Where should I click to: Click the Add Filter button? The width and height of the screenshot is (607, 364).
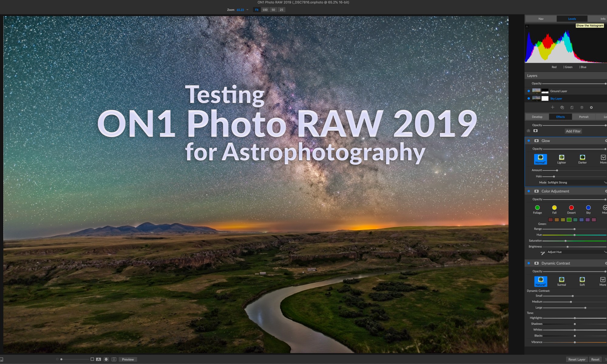pos(573,131)
